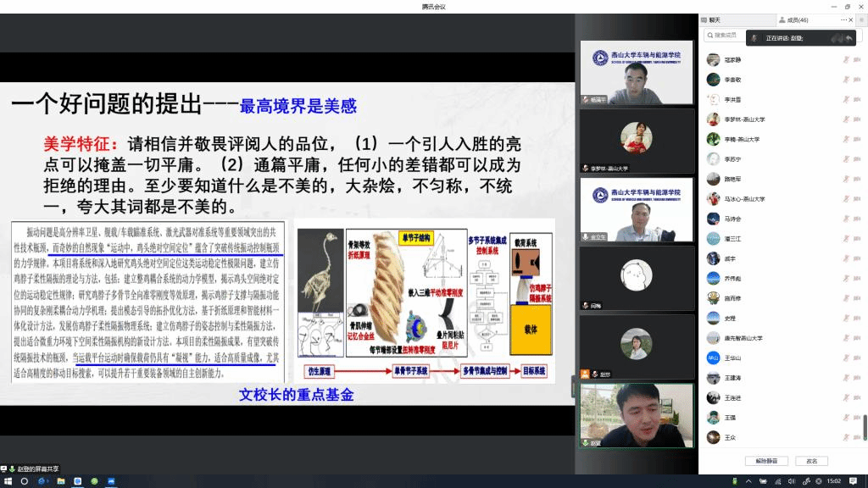This screenshot has height=488, width=868.
Task: Click camera-off icon next to 路艳军
Action: pyautogui.click(x=857, y=179)
